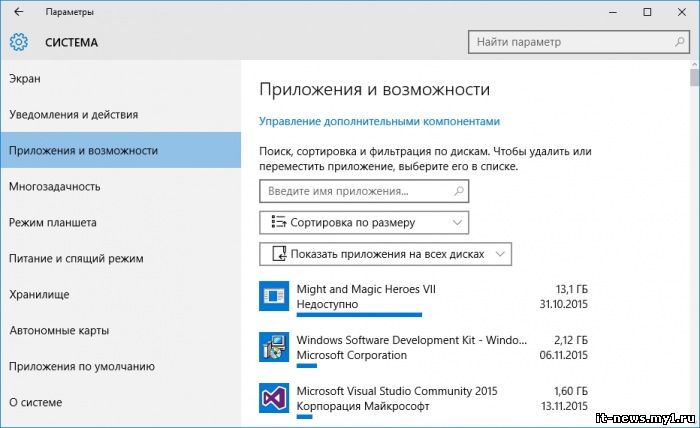Open Уведомления и действия section

[x=121, y=114]
